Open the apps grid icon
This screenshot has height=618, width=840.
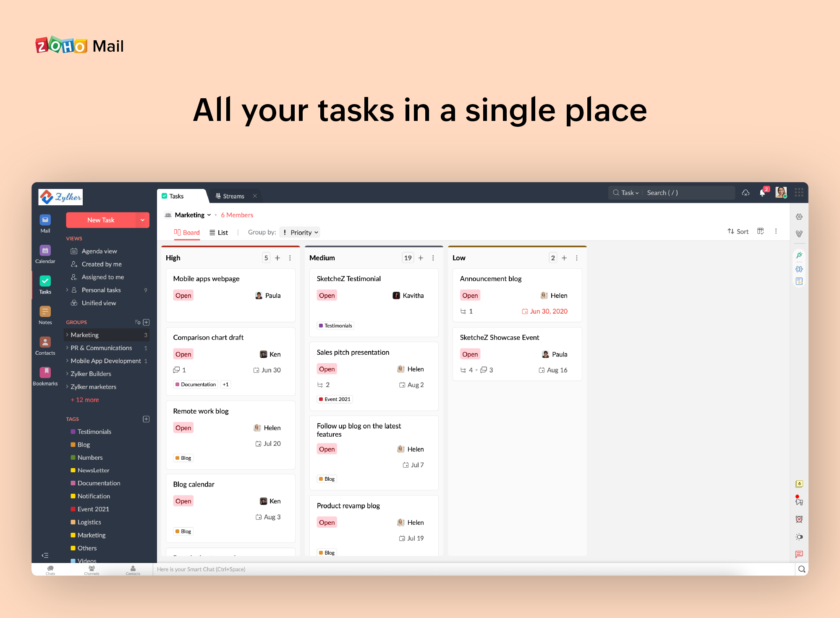pyautogui.click(x=799, y=193)
